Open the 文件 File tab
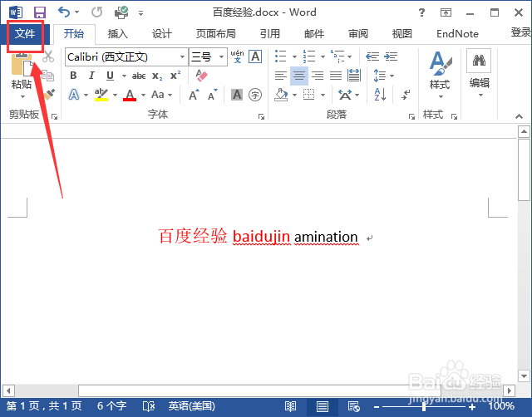 click(25, 34)
